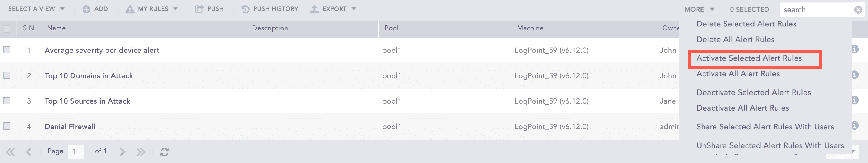Choose Activate Selected Alert Rules

point(749,58)
